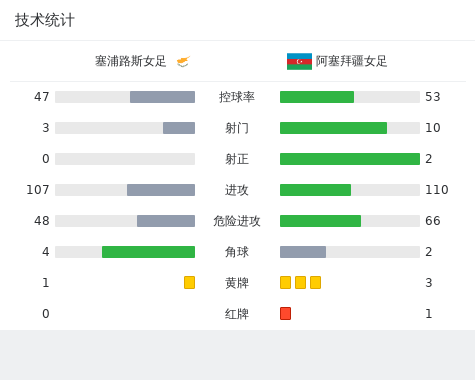
Task: Open 阿塞拜疆女足 team name link
Action: [351, 61]
